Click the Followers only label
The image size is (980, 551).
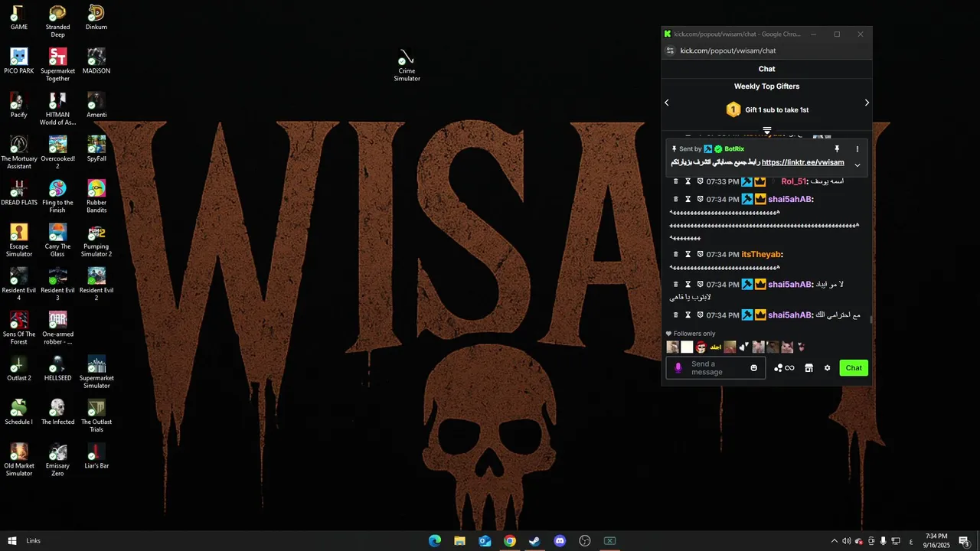coord(694,334)
